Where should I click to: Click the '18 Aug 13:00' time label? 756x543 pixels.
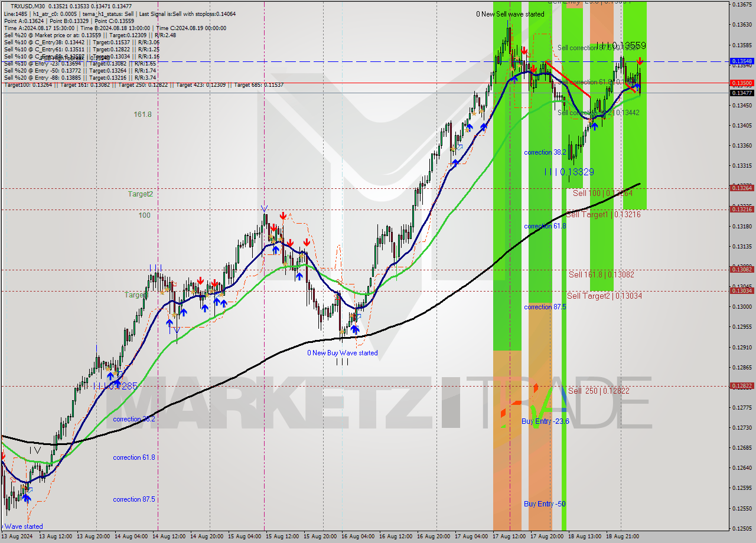(585, 537)
